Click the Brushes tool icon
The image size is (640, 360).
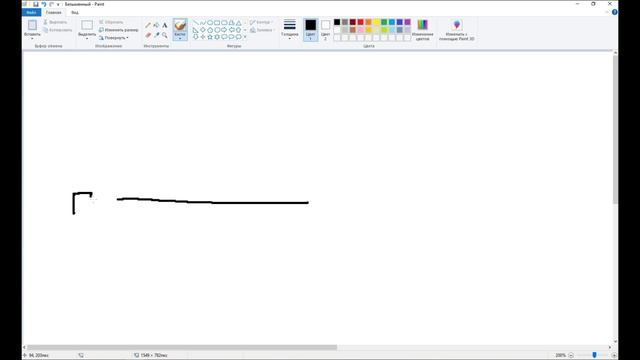tap(180, 25)
